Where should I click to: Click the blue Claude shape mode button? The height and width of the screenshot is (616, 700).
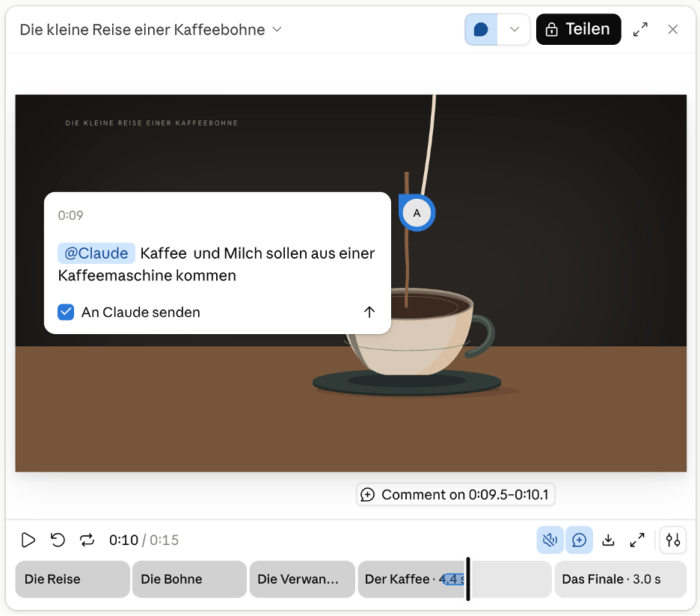(x=482, y=29)
